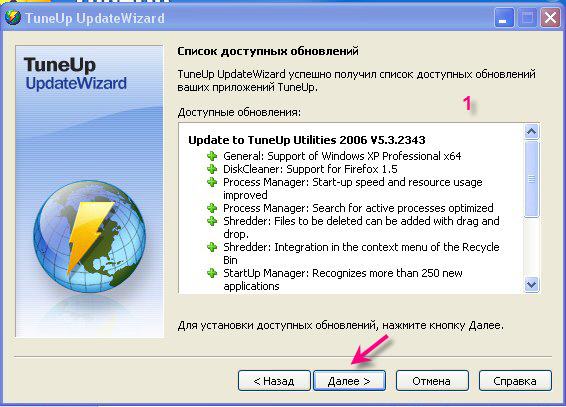Click the "Доступные обновления:" label

click(239, 112)
